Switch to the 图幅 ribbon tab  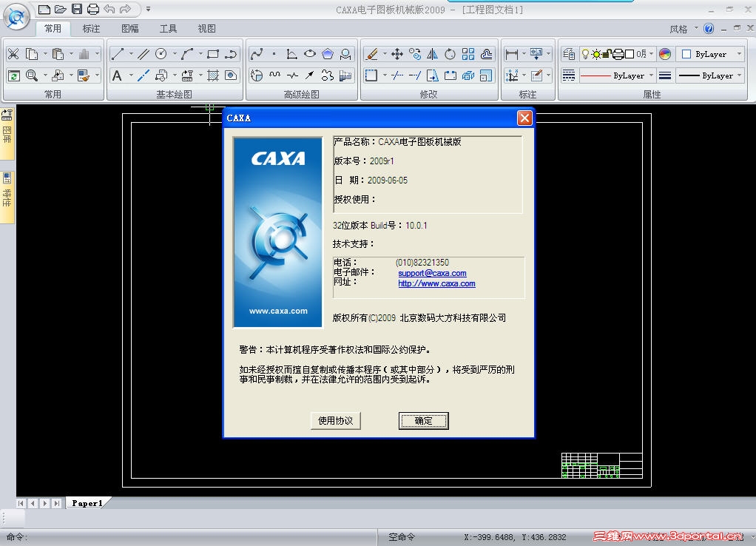[129, 28]
